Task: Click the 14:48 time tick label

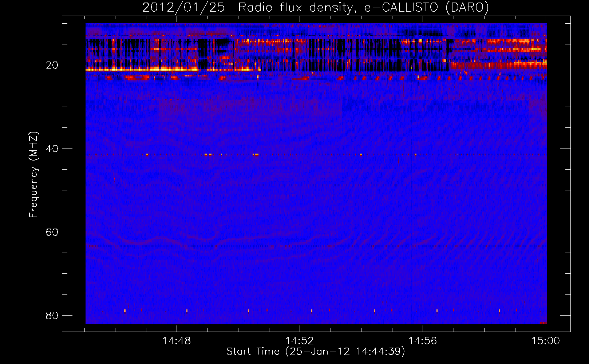Action: point(177,341)
